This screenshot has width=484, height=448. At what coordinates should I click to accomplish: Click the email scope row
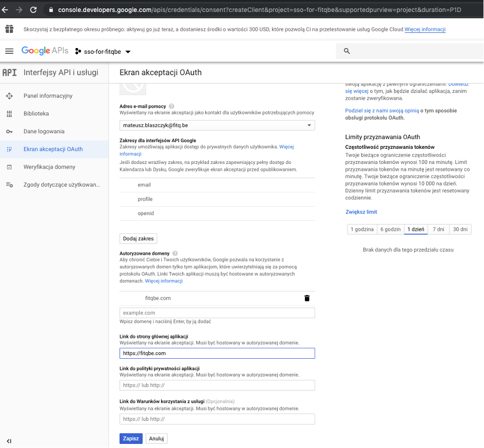click(x=217, y=185)
